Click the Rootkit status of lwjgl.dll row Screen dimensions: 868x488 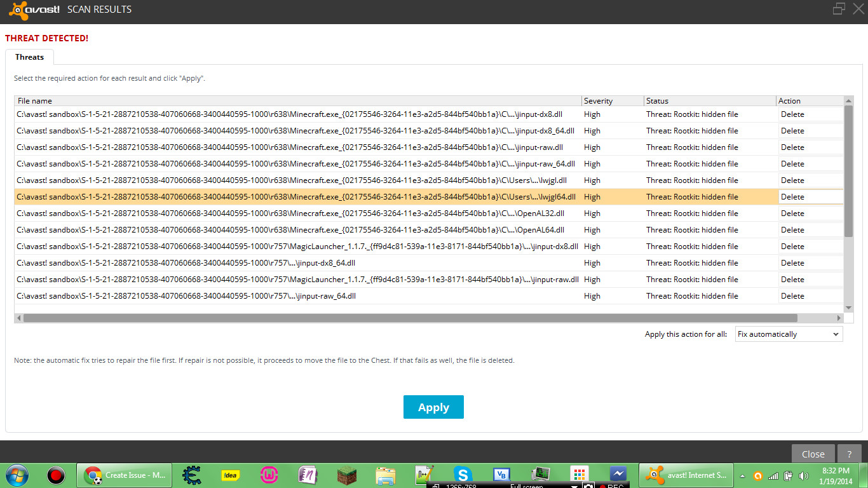pos(692,180)
